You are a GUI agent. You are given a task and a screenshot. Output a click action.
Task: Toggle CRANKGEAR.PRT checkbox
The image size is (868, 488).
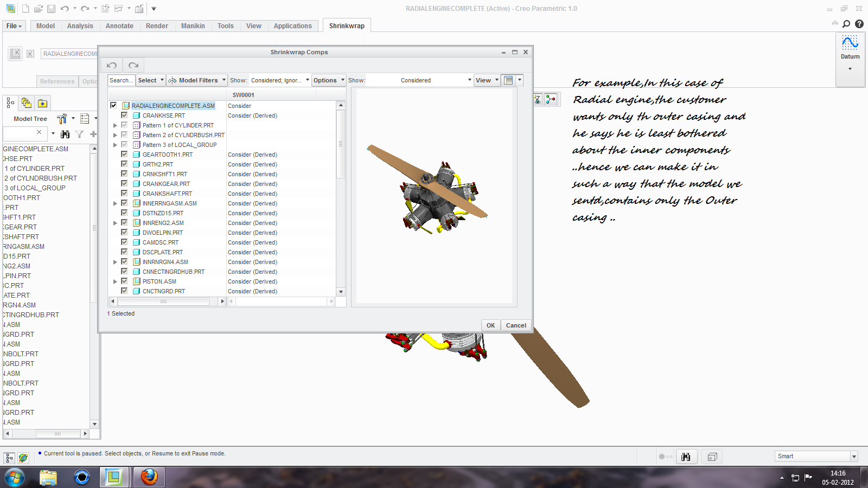point(124,184)
